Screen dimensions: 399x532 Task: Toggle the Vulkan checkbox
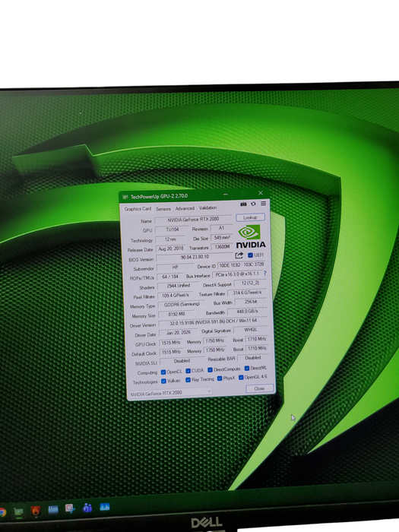[164, 381]
